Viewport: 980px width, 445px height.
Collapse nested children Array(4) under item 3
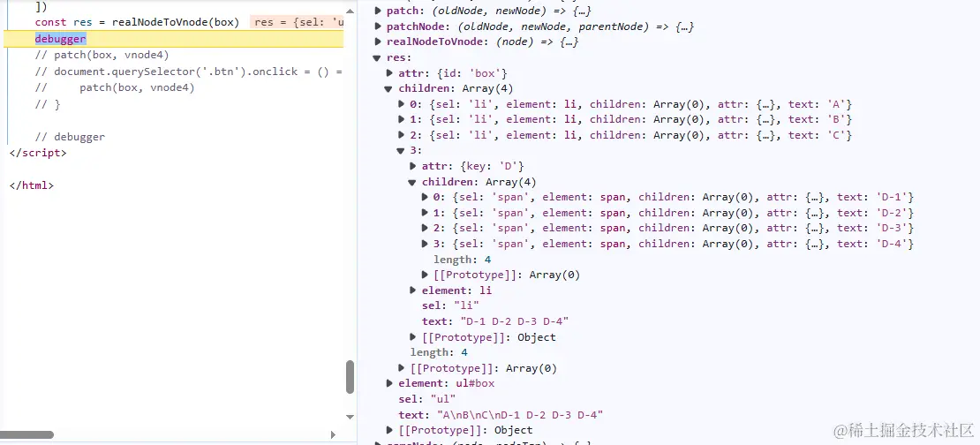tap(412, 183)
